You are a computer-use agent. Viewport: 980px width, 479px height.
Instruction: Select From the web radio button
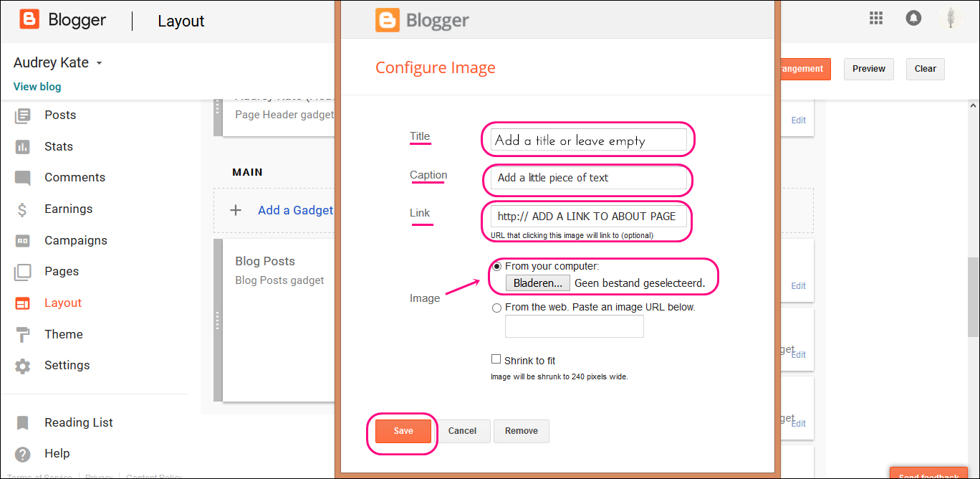497,308
